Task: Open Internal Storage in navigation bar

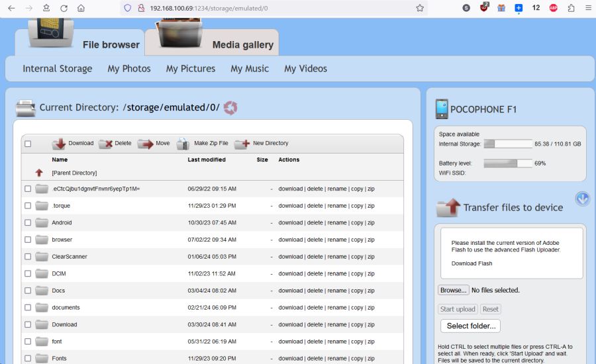Action: click(58, 69)
